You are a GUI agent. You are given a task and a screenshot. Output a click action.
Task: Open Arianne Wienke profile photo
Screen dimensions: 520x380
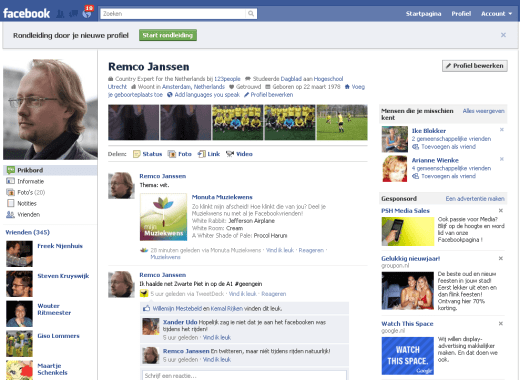pos(395,168)
